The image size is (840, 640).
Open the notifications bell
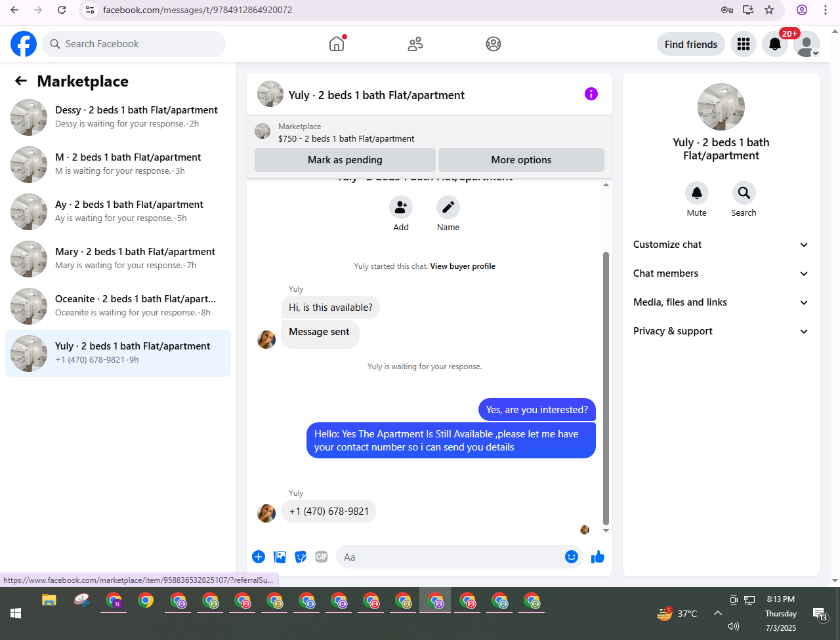pyautogui.click(x=775, y=44)
